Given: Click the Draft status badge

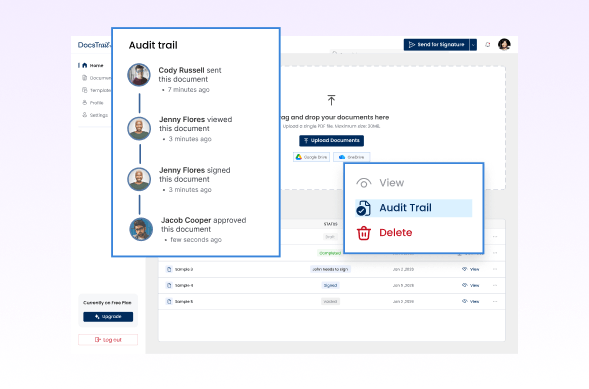Looking at the screenshot, I should (x=330, y=237).
